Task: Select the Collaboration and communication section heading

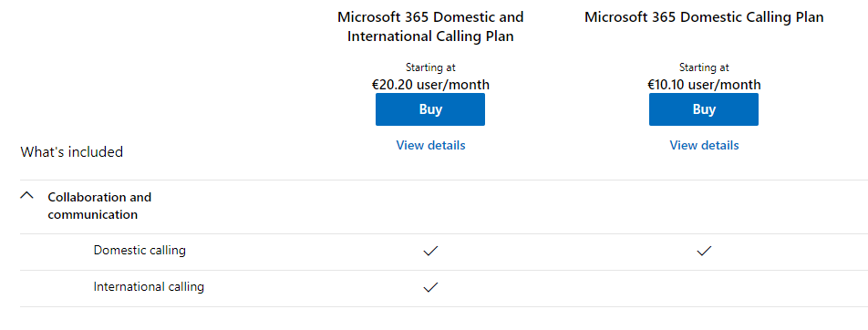Action: tap(99, 206)
